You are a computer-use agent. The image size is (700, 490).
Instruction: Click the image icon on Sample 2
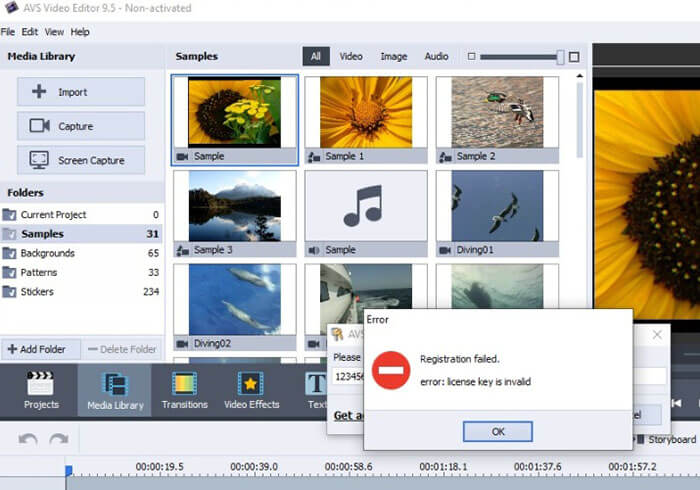pos(445,157)
